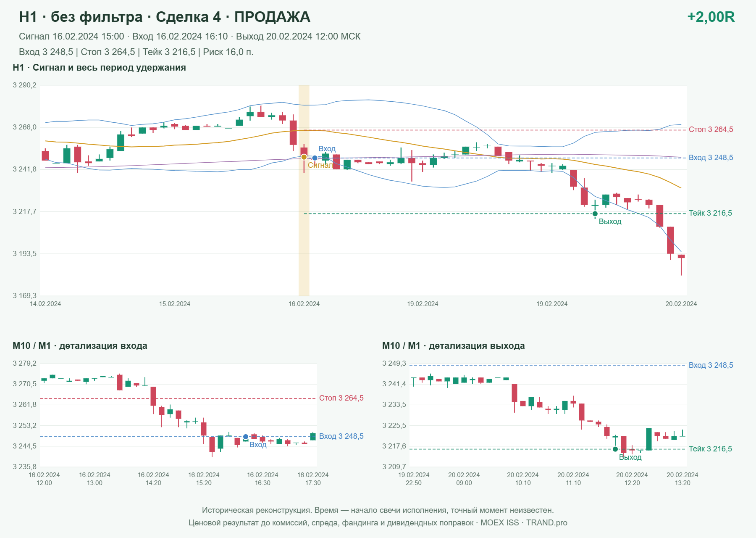This screenshot has width=756, height=538.
Task: Click the 14.02.2024 date axis label
Action: tap(45, 304)
